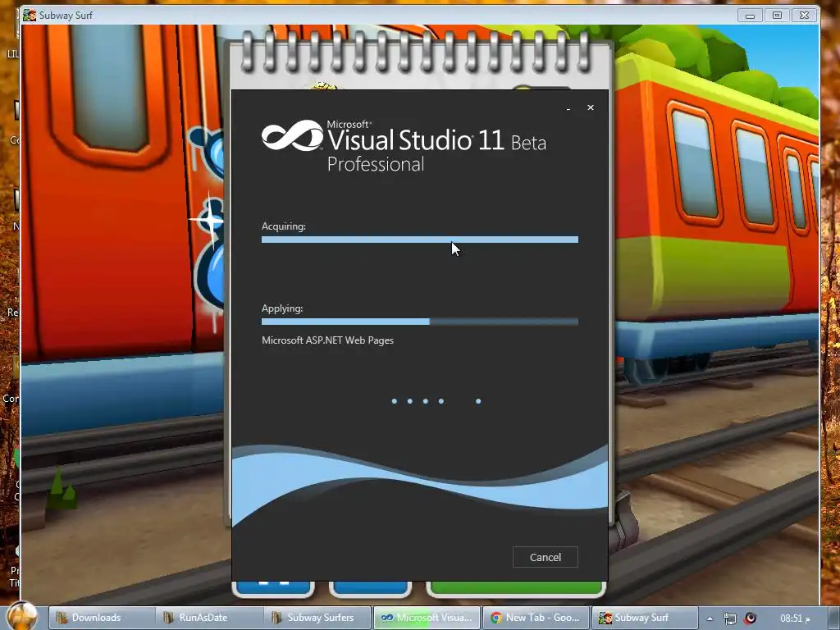The image size is (840, 630).
Task: Switch to Downloads taskbar window
Action: pos(103,618)
